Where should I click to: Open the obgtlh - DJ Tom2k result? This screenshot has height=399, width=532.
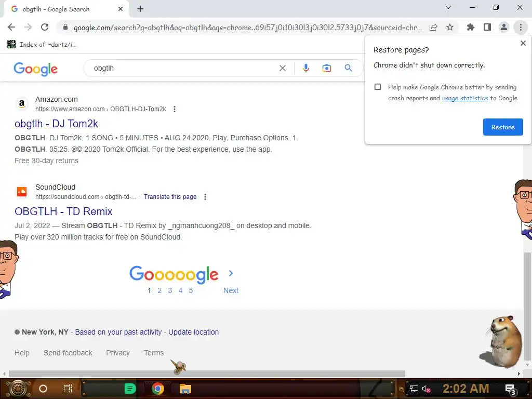coord(56,124)
